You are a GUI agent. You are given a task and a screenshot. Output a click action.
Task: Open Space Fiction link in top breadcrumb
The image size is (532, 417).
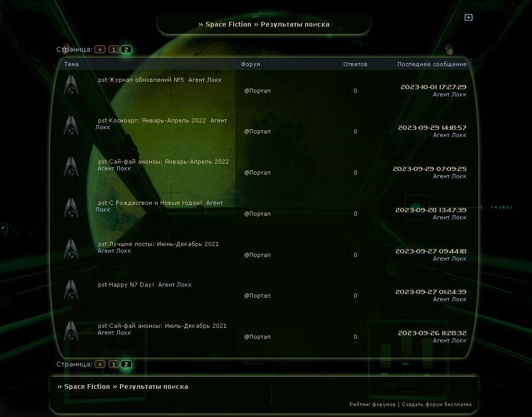[228, 24]
